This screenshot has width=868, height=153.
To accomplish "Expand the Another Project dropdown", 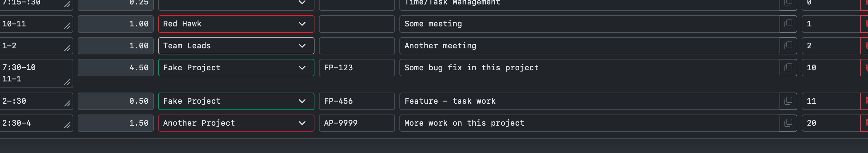I will [236, 123].
